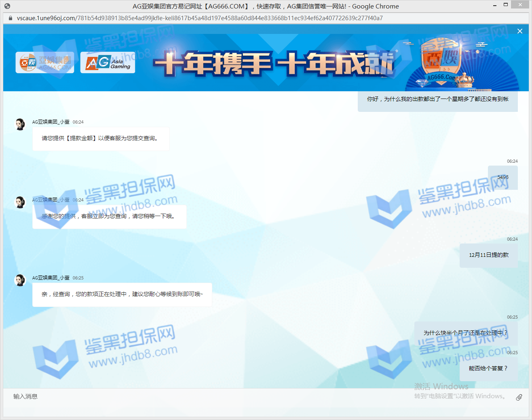Maximize the Chrome window
This screenshot has width=532, height=420.
(505, 5)
